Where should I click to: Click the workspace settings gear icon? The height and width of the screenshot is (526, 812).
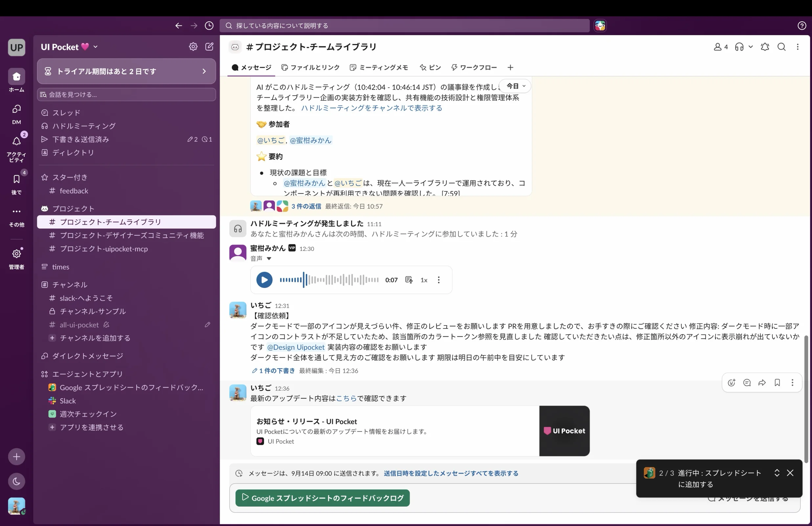click(x=193, y=47)
